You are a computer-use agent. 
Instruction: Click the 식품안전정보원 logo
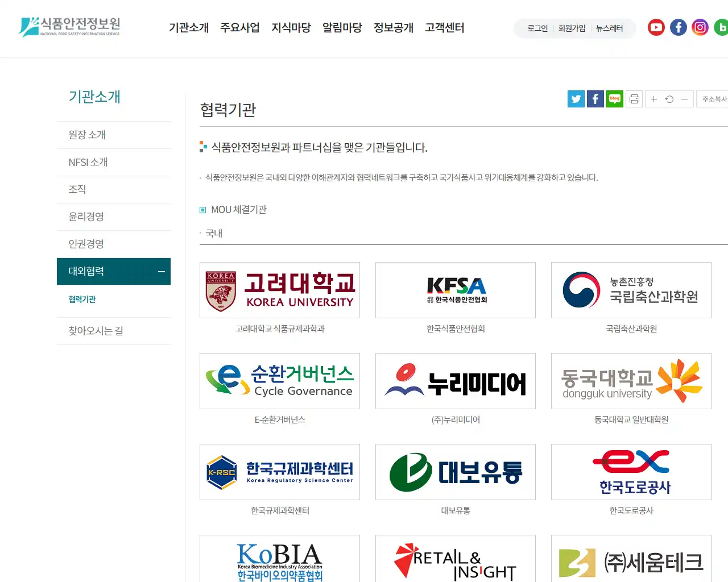pyautogui.click(x=69, y=26)
